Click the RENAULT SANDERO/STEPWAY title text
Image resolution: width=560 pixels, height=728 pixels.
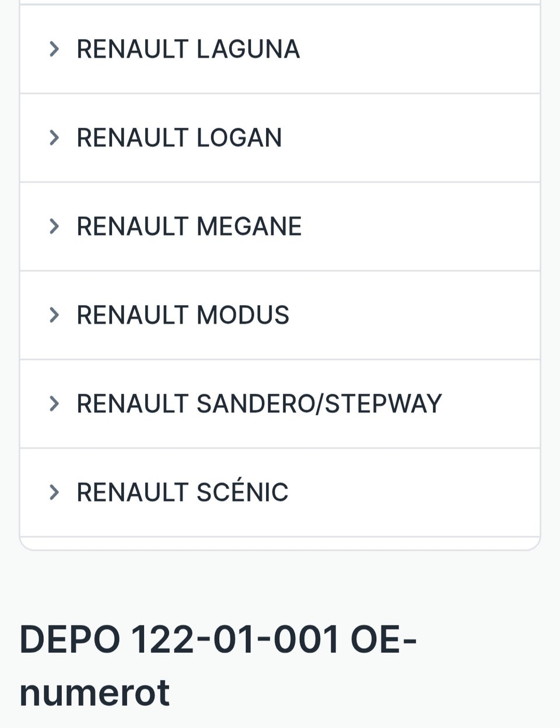[259, 404]
